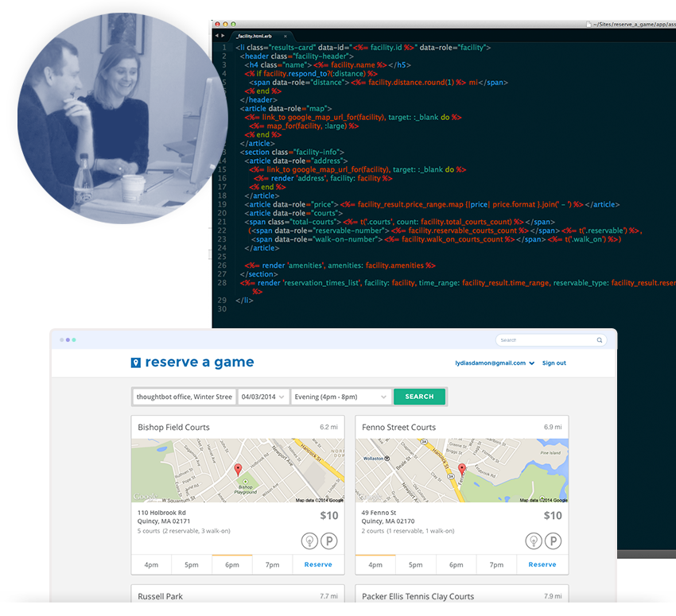Click the editor's forward navigation arrow
676x616 pixels.
(223, 36)
